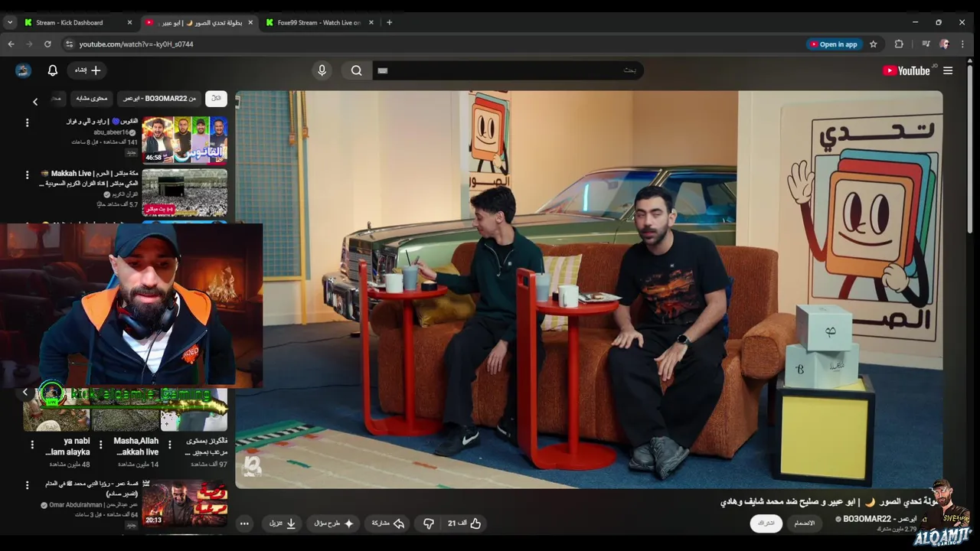Open options for the 97 ألف مشاهدة short
Image resolution: width=980 pixels, height=551 pixels.
pyautogui.click(x=169, y=445)
